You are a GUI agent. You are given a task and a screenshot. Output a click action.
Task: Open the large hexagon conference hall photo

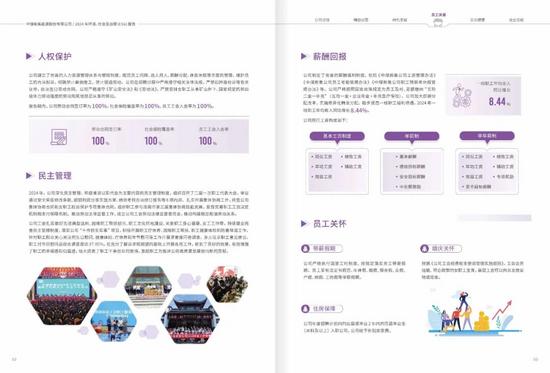tap(62, 296)
